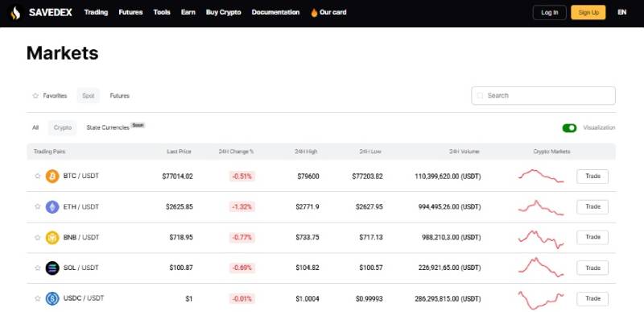Screen dimensions: 644x312
Task: Click the $79600 24H high value
Action: pyautogui.click(x=308, y=177)
